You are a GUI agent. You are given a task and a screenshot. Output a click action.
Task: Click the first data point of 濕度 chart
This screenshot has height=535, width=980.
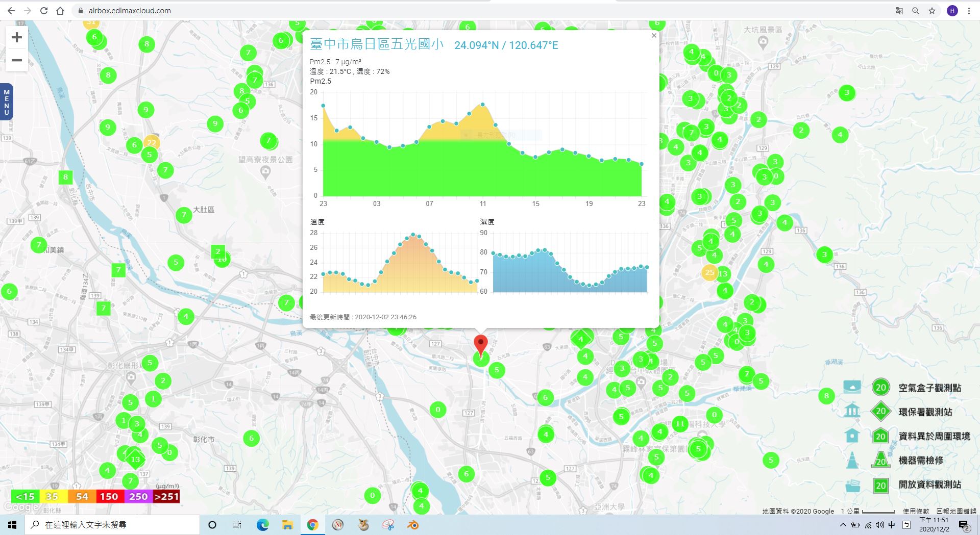493,252
